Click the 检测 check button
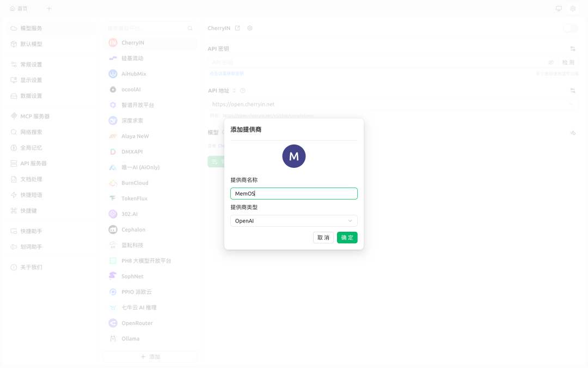This screenshot has width=588, height=368. (568, 62)
